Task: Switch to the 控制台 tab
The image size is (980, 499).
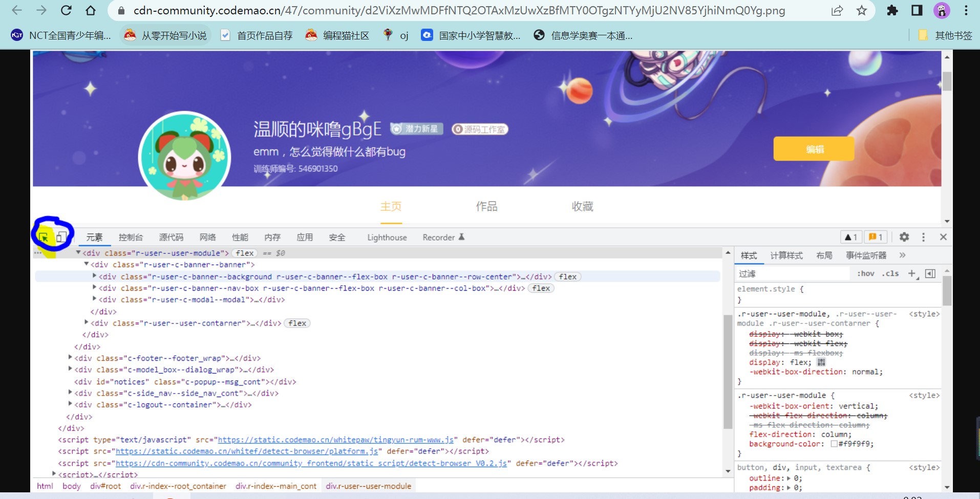Action: (x=131, y=237)
